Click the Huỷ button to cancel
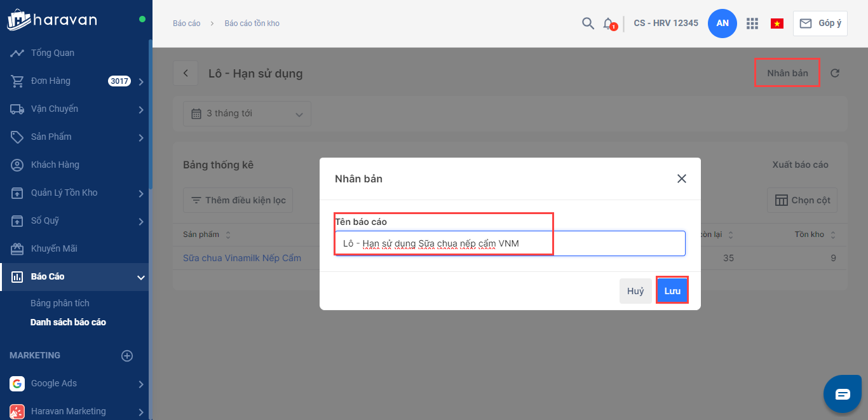The height and width of the screenshot is (420, 868). pos(635,291)
